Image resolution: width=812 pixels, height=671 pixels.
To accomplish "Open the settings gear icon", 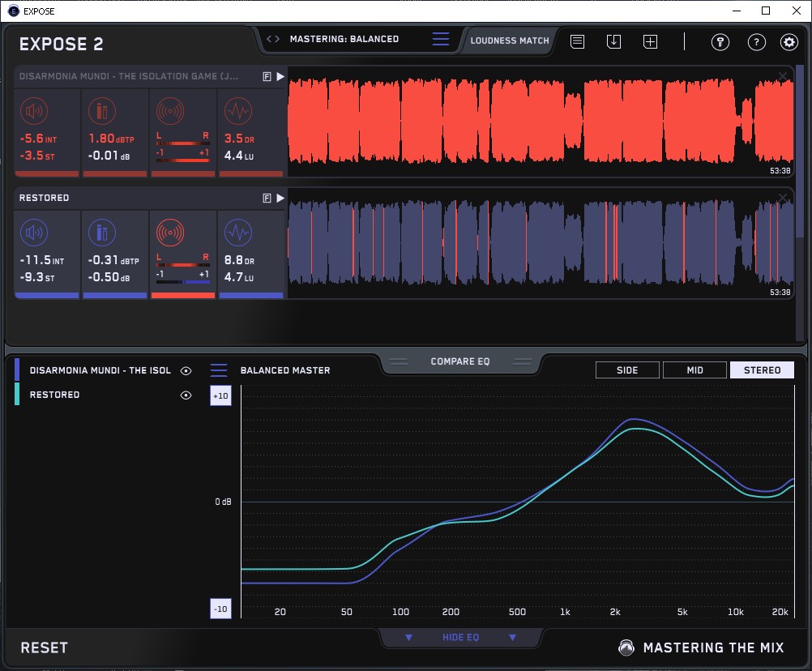I will pyautogui.click(x=788, y=42).
